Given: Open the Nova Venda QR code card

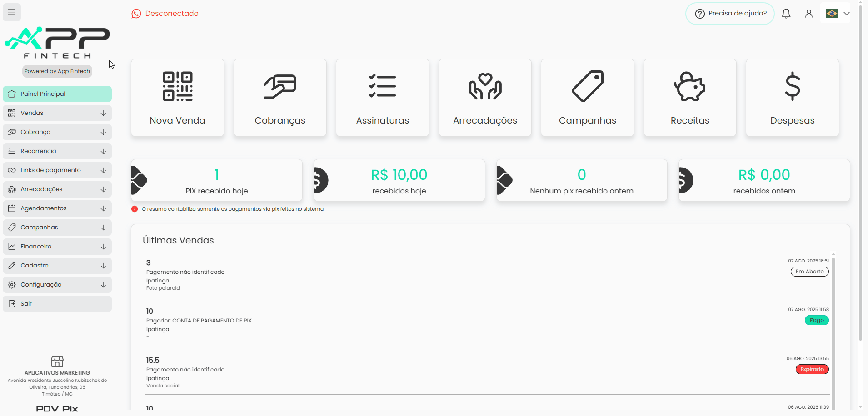Looking at the screenshot, I should (x=178, y=98).
